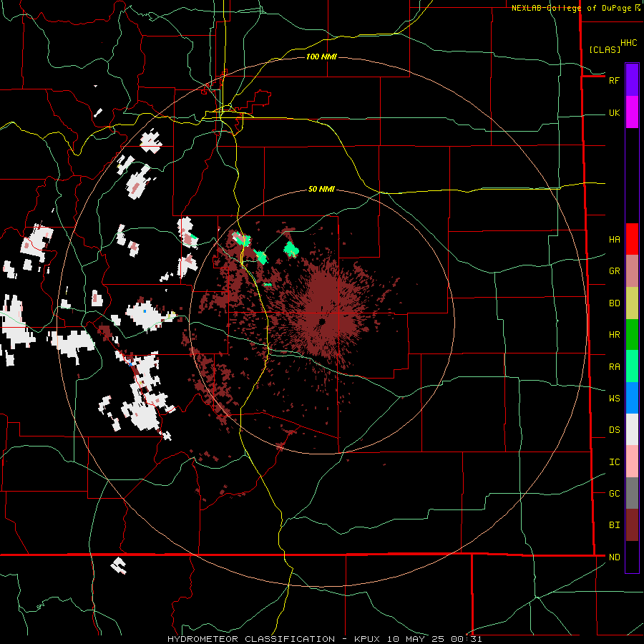This screenshot has width=644, height=644.
Task: Click the 50 NMI range ring label
Action: tap(321, 189)
